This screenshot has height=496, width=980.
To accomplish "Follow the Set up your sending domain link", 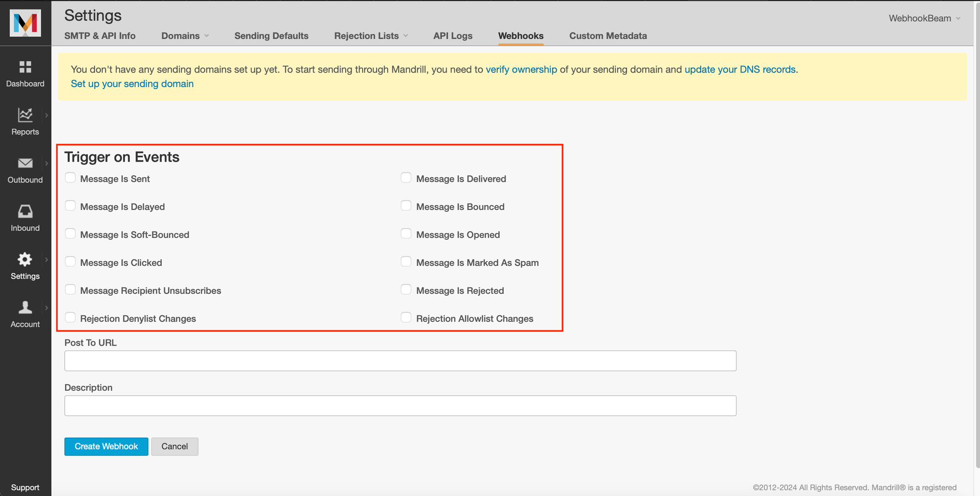I will (132, 84).
